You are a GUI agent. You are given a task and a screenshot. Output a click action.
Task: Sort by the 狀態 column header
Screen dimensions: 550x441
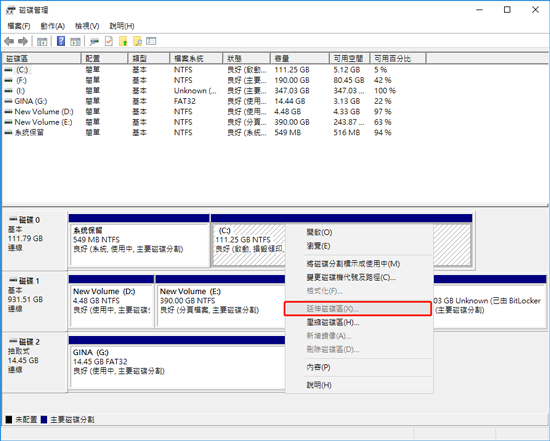point(247,58)
